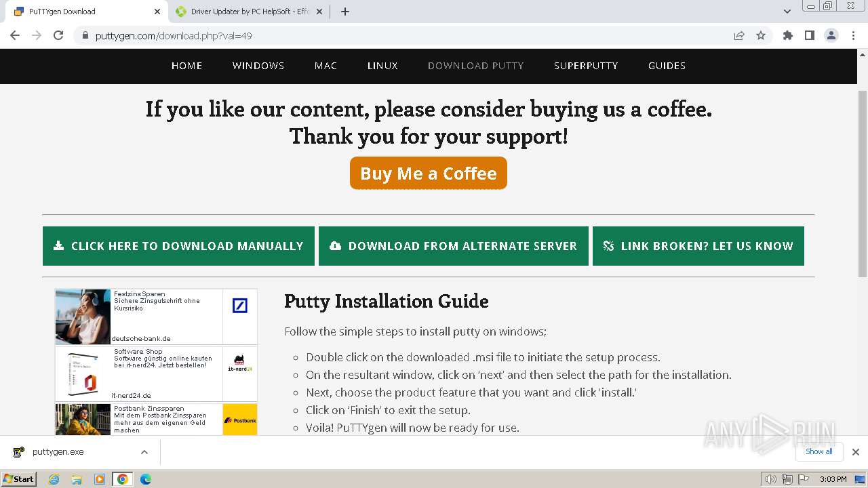
Task: Open the Deutsche Bank FestzinsSparen ad
Action: pyautogui.click(x=156, y=317)
